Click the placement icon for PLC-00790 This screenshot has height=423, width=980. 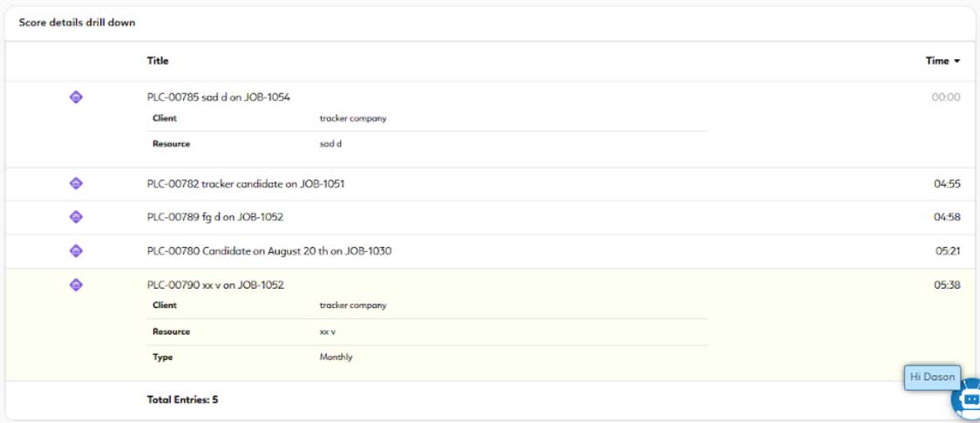76,285
